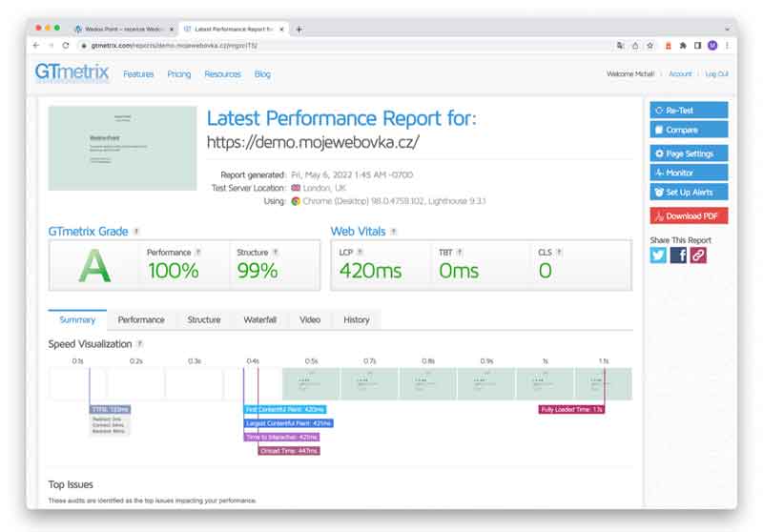Open Features in GTmetrix navigation
Viewport: 763px width, 532px height.
[x=138, y=74]
